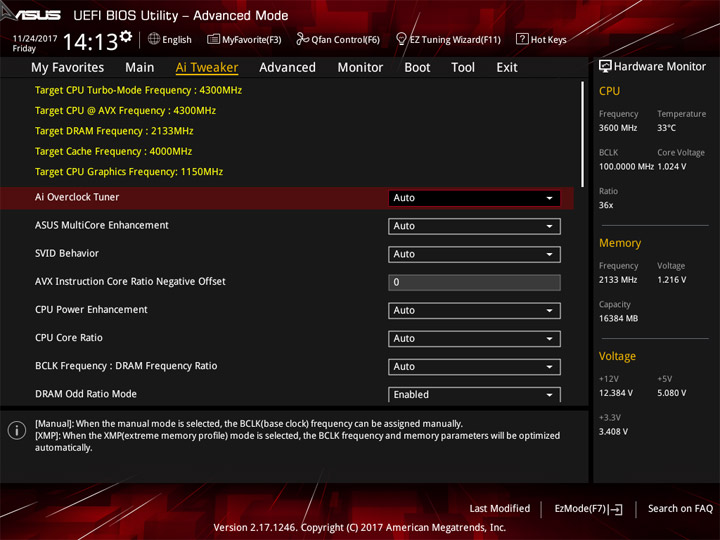
Task: Expand the CPU Power Enhancement dropdown
Action: tap(474, 310)
